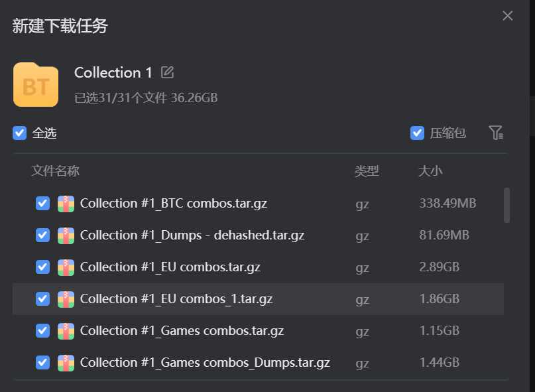Click the edit task name pencil icon
Viewport: 535px width, 392px height.
point(167,72)
